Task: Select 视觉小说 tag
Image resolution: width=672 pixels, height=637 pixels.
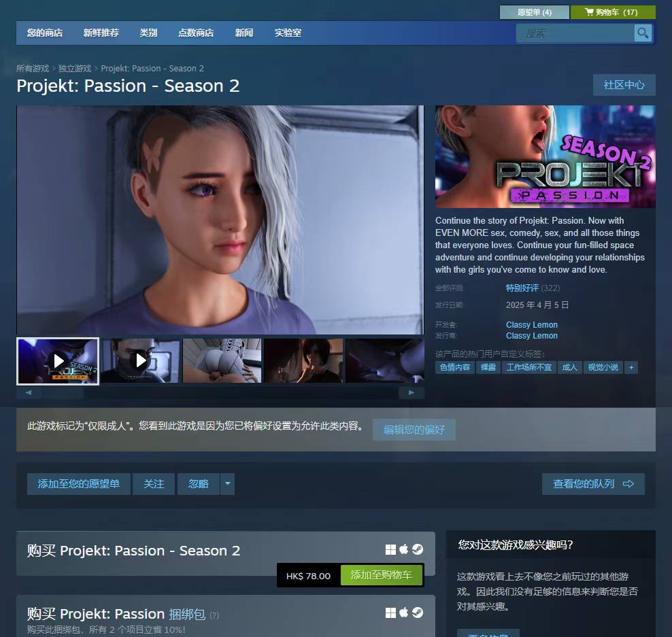Action: pyautogui.click(x=603, y=368)
